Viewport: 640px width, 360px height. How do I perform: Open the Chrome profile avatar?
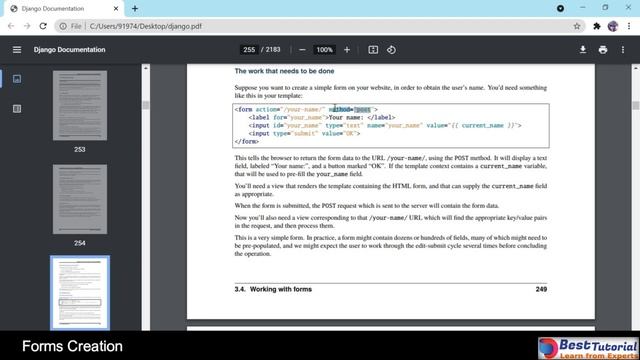[613, 26]
